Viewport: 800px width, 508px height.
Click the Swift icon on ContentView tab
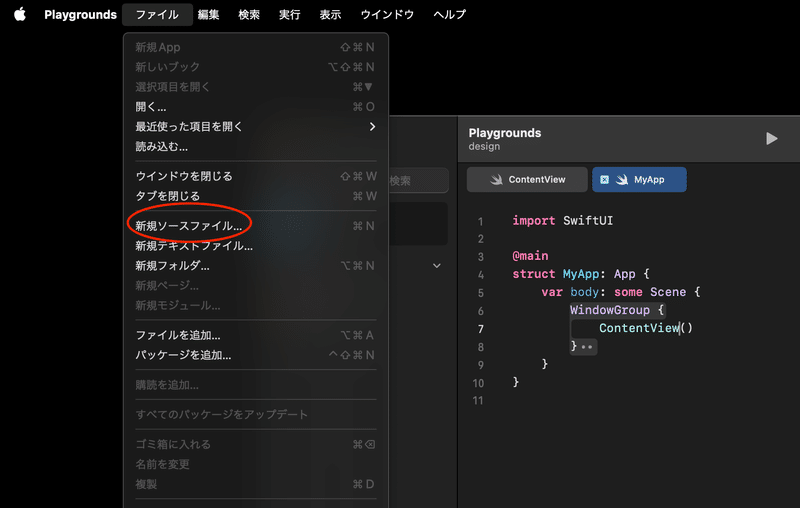point(496,180)
